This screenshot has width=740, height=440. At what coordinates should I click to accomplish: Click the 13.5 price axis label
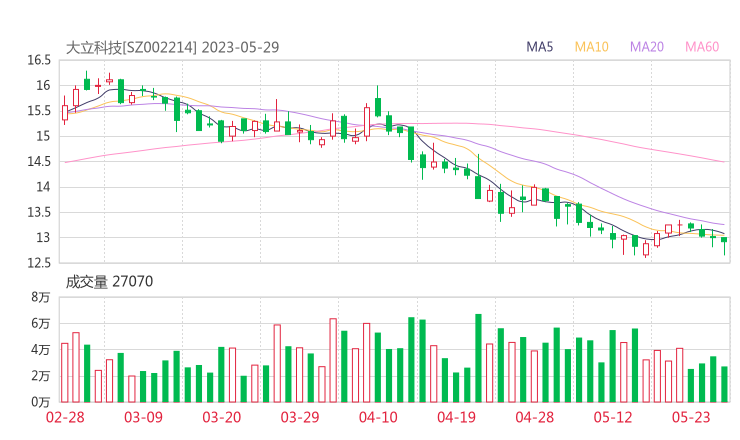click(x=39, y=212)
